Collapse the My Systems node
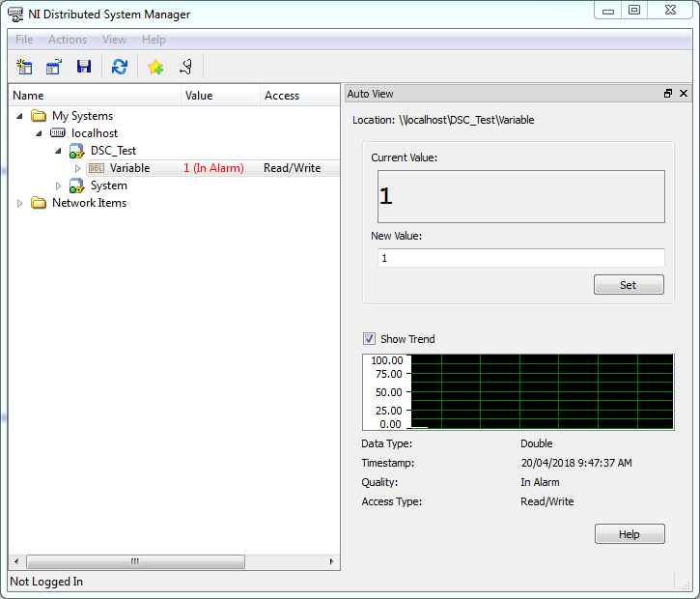700x599 pixels. (x=19, y=116)
